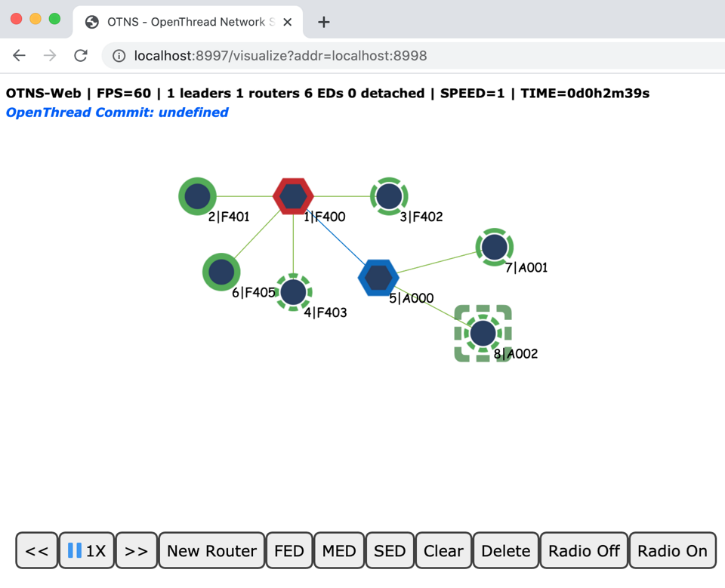Image resolution: width=725 pixels, height=588 pixels.
Task: Speed up the simulation with >>
Action: (x=136, y=551)
